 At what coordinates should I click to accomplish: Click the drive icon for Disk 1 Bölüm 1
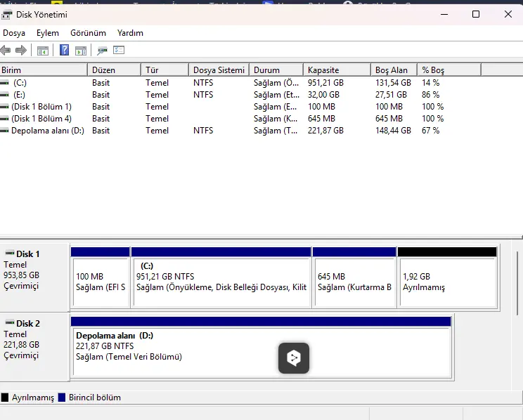pyautogui.click(x=5, y=106)
